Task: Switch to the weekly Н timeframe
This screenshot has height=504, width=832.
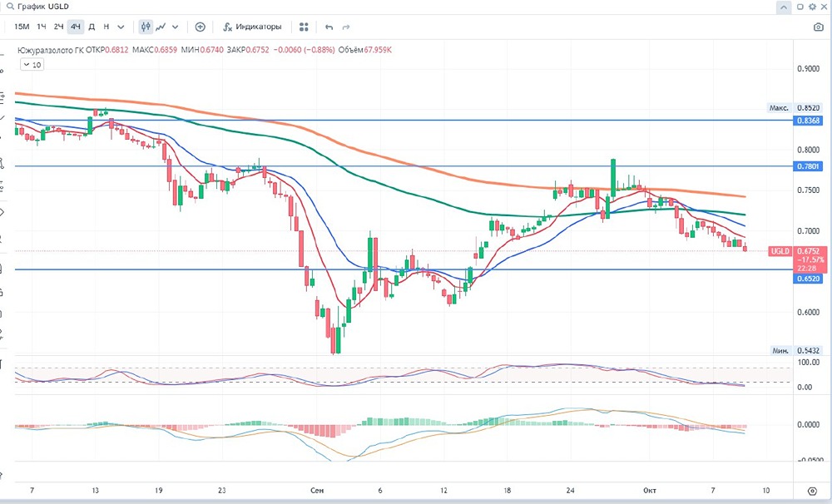Action: [106, 27]
